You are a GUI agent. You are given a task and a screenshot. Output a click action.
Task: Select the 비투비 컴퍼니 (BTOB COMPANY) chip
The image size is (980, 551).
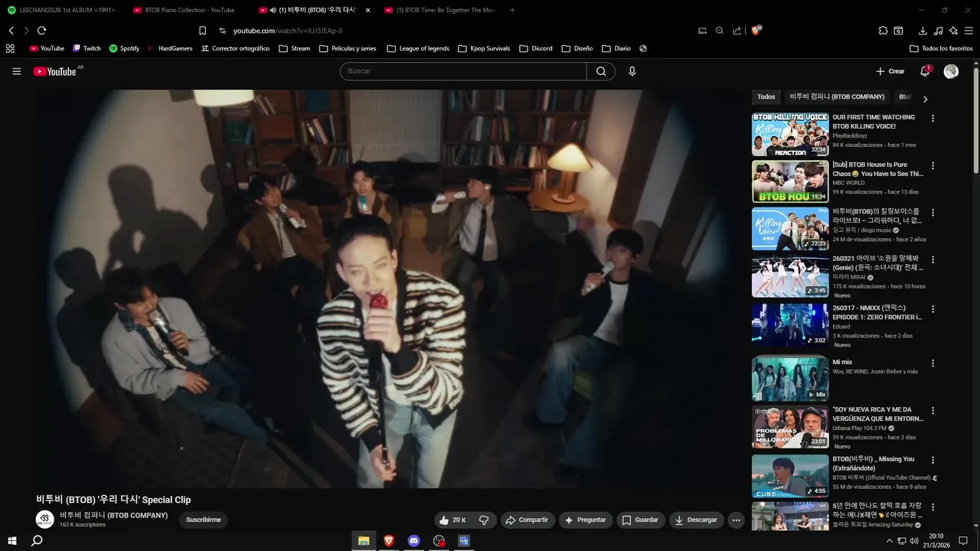(x=837, y=97)
